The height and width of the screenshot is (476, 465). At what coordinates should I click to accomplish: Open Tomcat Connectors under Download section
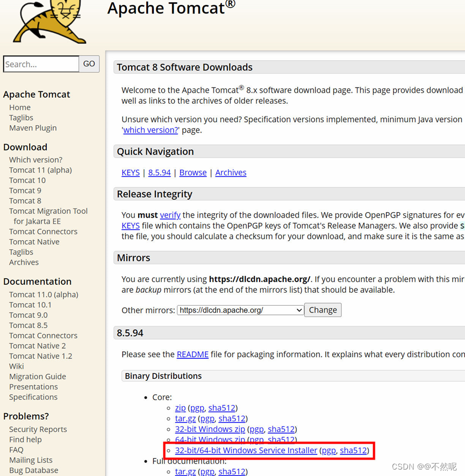click(x=43, y=232)
